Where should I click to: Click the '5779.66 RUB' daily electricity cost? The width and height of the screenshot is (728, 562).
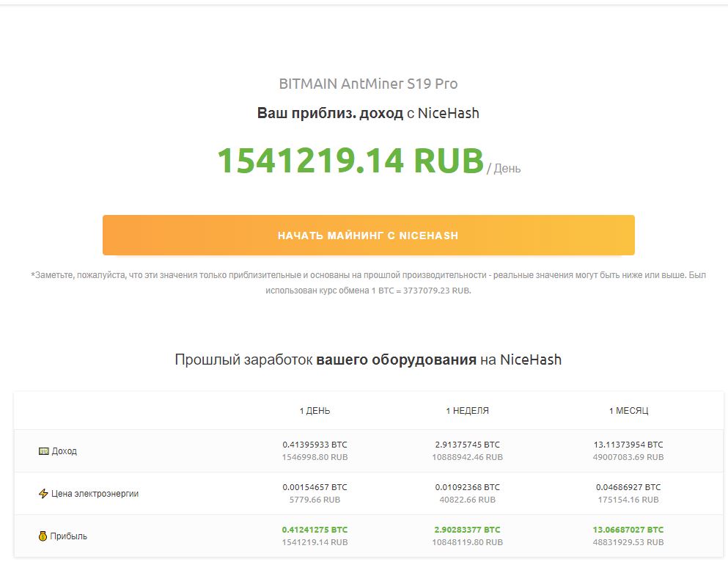point(315,500)
